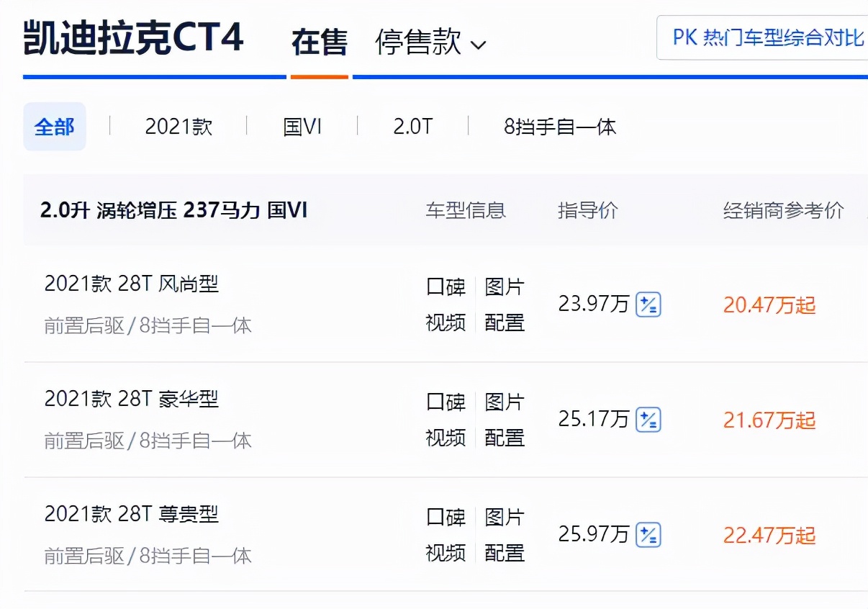Screen dimensions: 868x609
Task: Expand the 停售款 dropdown
Action: pos(430,42)
